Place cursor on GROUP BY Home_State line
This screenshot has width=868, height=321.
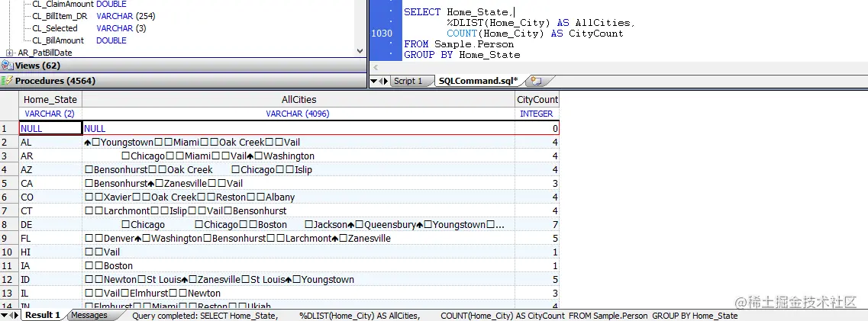462,55
